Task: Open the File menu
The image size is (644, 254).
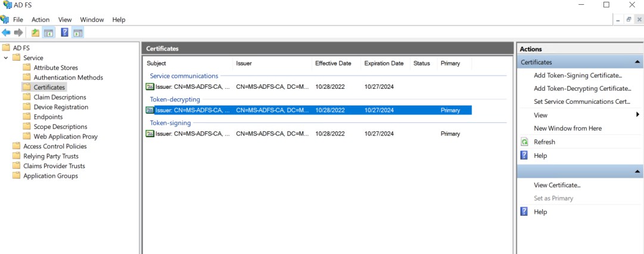Action: click(18, 19)
